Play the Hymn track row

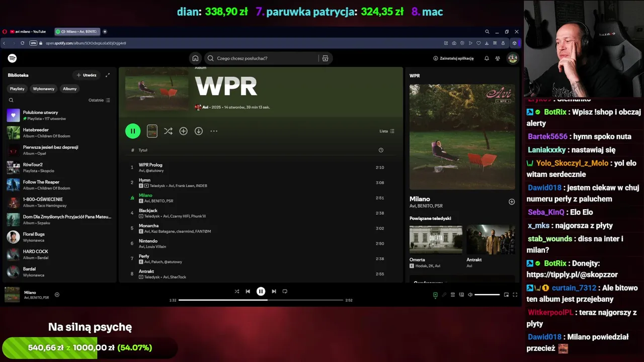coord(261,183)
